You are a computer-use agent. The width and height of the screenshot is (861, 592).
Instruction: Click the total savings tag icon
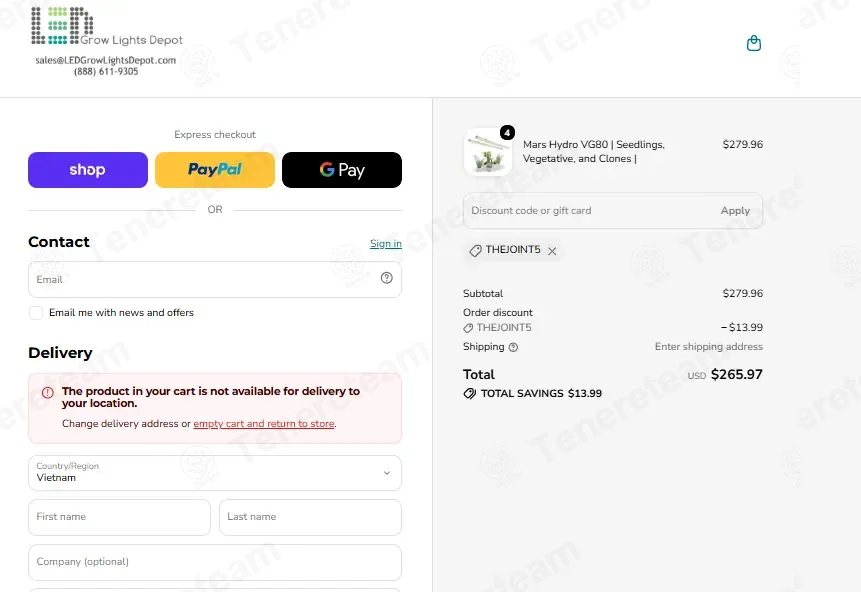469,393
